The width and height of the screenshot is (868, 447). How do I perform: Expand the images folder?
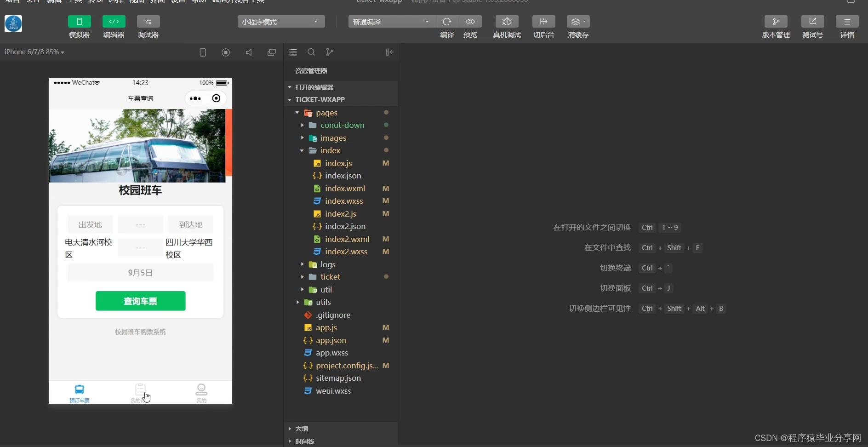coord(341,138)
